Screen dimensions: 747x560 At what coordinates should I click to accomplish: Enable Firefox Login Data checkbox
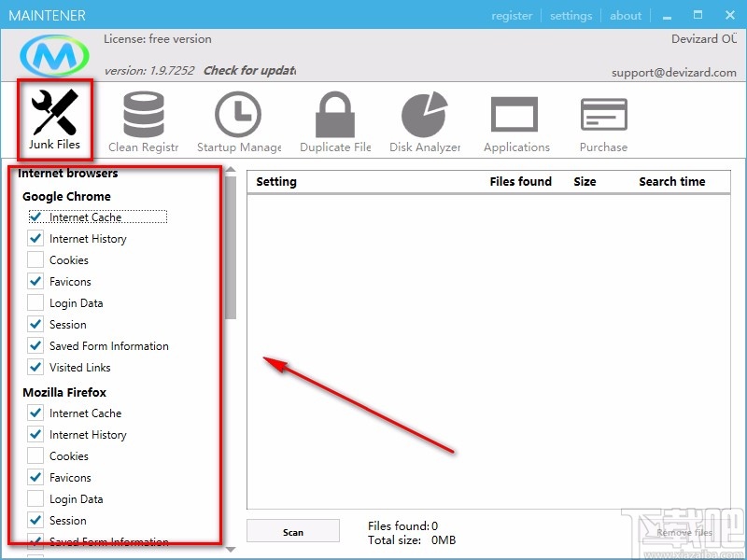tap(35, 498)
